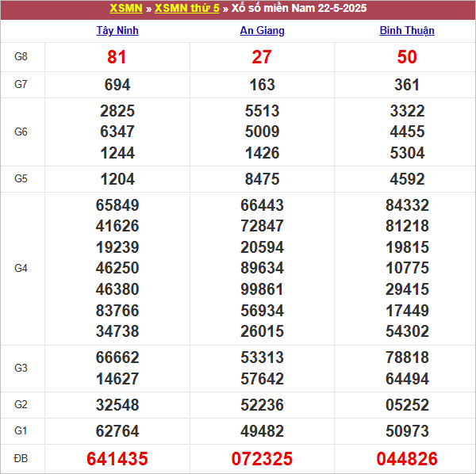This screenshot has width=476, height=474.
Task: Click G4 number 54302
Action: (x=408, y=331)
